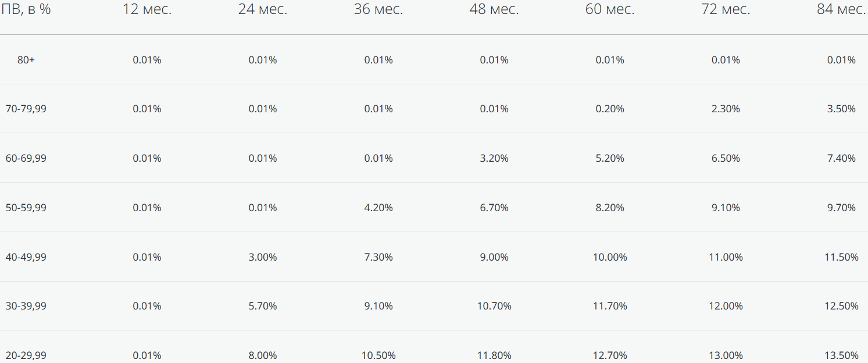The height and width of the screenshot is (363, 868).
Task: Click the '60 мес.' column header
Action: coord(610,9)
